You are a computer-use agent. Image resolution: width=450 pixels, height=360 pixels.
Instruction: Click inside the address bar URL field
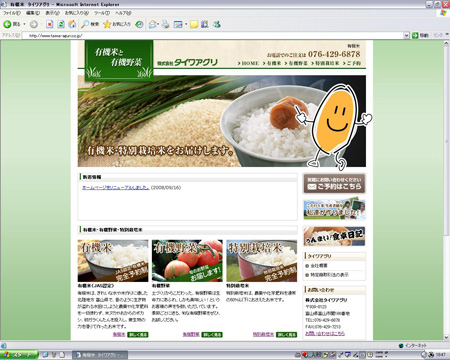pyautogui.click(x=212, y=35)
